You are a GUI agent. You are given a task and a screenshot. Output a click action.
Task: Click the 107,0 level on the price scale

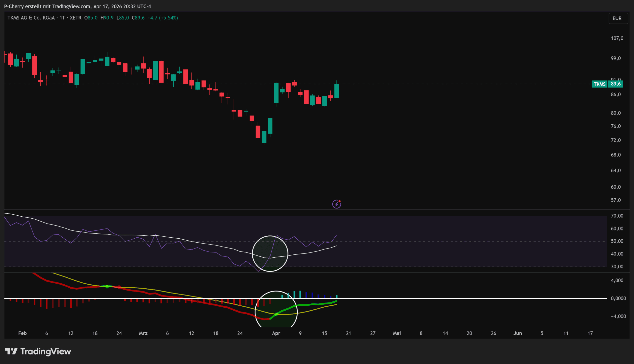(x=617, y=38)
